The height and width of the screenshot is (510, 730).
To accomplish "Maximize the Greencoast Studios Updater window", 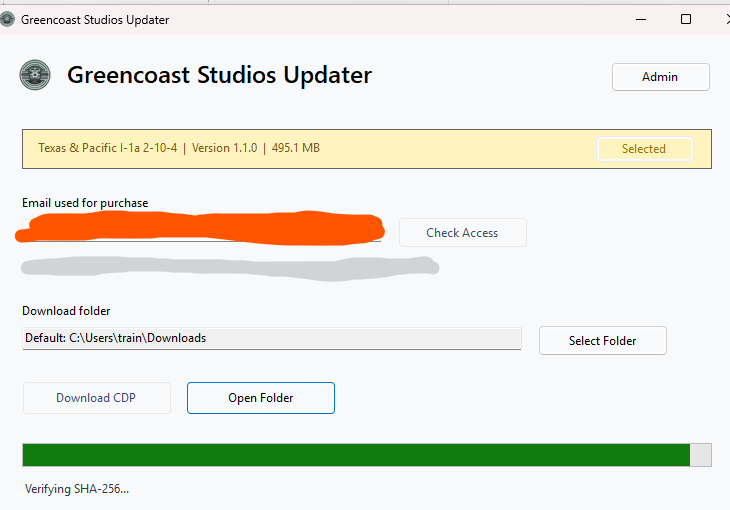I will 686,20.
